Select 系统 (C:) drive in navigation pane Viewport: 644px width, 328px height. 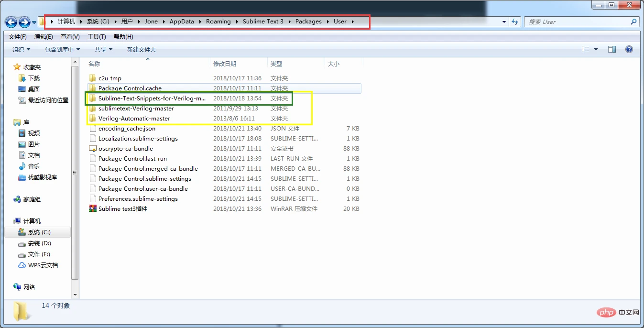39,232
